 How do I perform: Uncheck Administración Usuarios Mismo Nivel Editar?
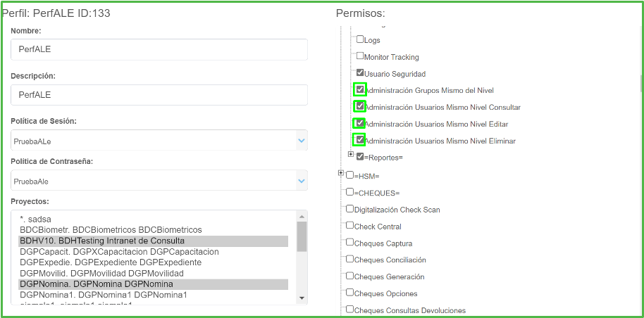[x=360, y=124]
